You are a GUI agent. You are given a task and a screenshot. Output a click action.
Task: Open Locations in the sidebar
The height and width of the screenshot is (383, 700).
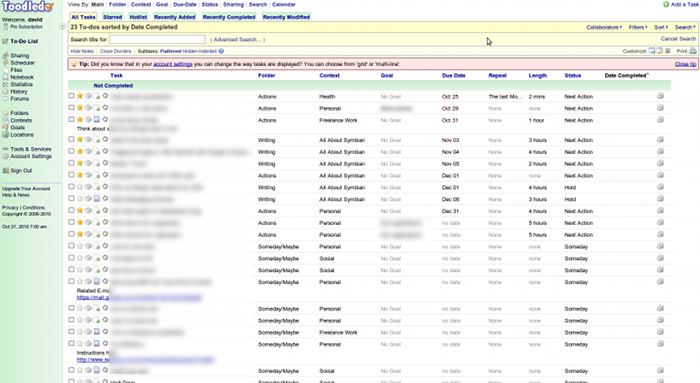click(x=22, y=135)
